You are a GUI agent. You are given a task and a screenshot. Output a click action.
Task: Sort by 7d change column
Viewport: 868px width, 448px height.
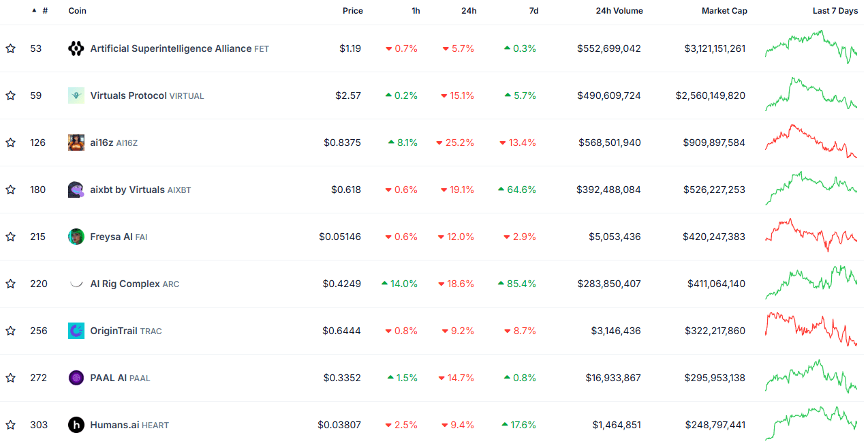[533, 11]
